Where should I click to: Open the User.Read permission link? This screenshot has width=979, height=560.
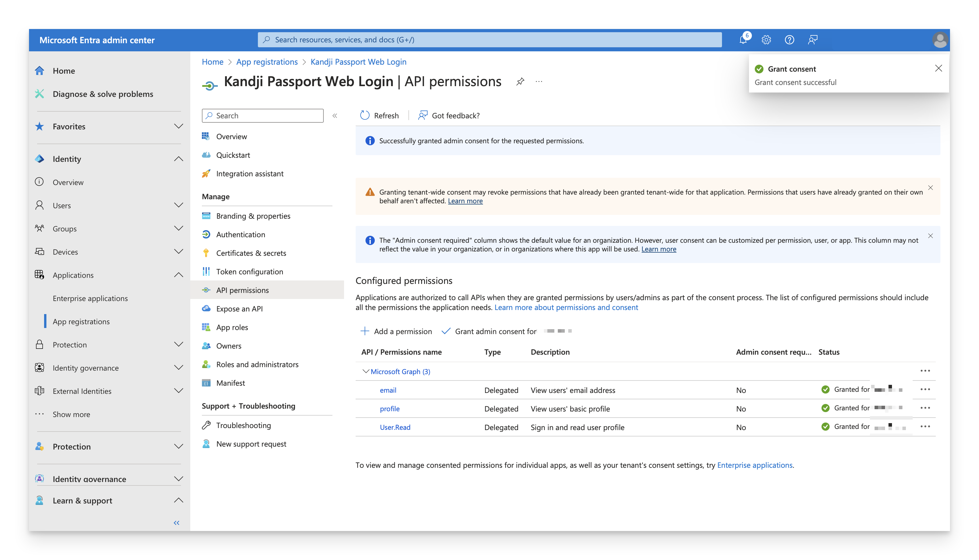(x=395, y=427)
